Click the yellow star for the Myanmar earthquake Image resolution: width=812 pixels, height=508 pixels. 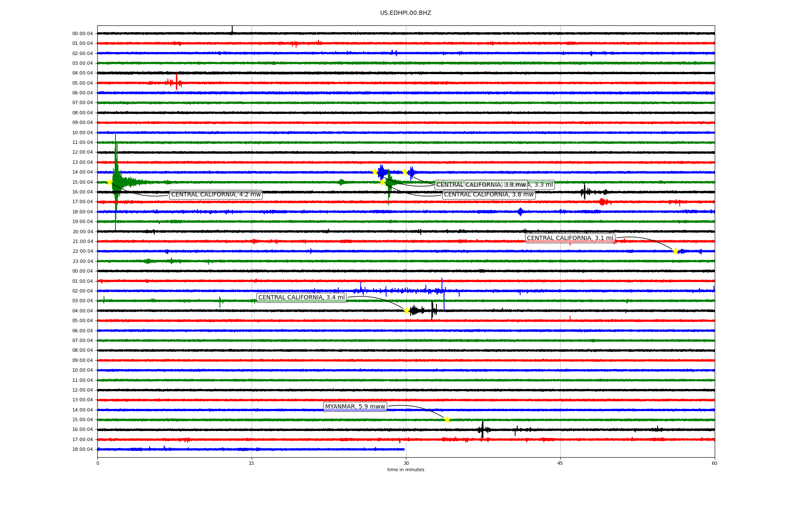[x=447, y=420]
